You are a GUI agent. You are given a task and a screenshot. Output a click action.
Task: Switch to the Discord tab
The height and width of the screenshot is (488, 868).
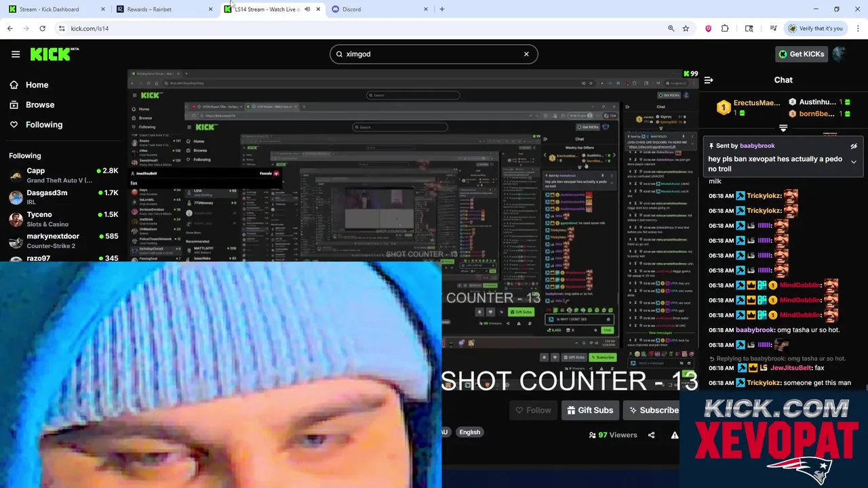click(x=378, y=9)
